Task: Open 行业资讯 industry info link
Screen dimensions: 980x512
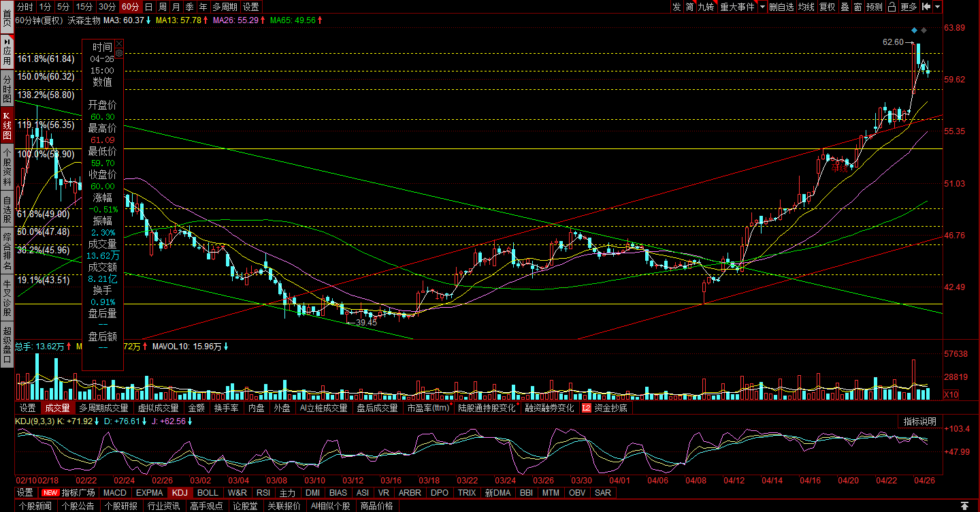Action: pyautogui.click(x=163, y=506)
